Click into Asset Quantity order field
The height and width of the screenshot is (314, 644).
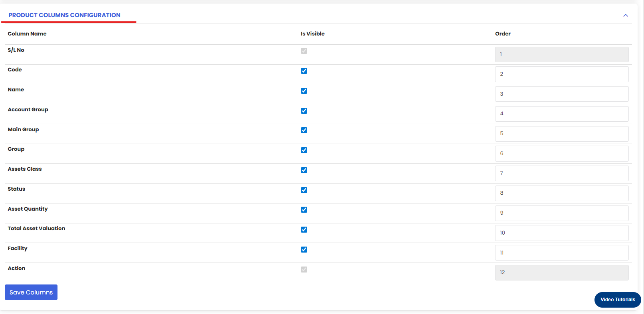tap(562, 213)
